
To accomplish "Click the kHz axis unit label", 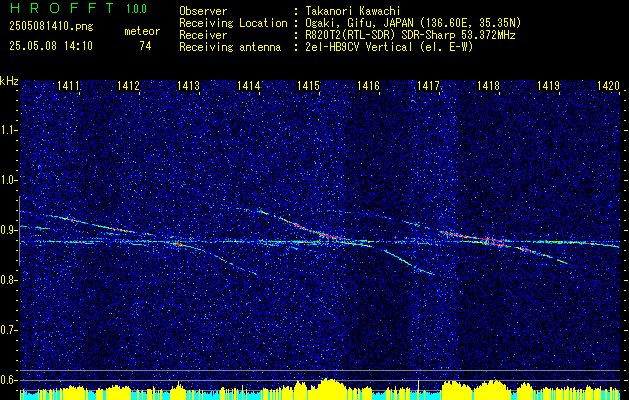I will [9, 81].
